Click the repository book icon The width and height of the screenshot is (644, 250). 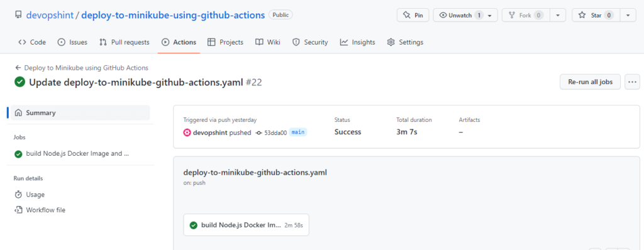coord(18,15)
